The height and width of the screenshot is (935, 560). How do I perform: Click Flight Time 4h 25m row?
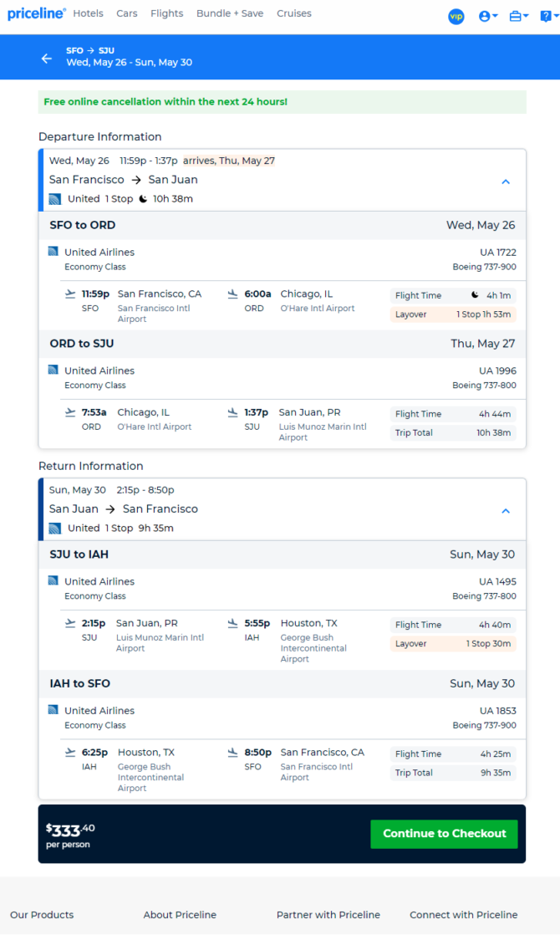(453, 754)
